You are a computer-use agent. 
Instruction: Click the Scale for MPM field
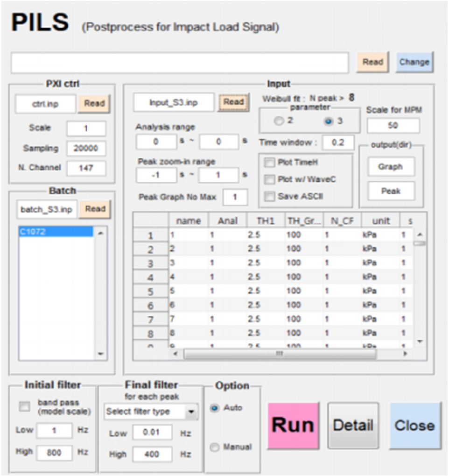393,125
